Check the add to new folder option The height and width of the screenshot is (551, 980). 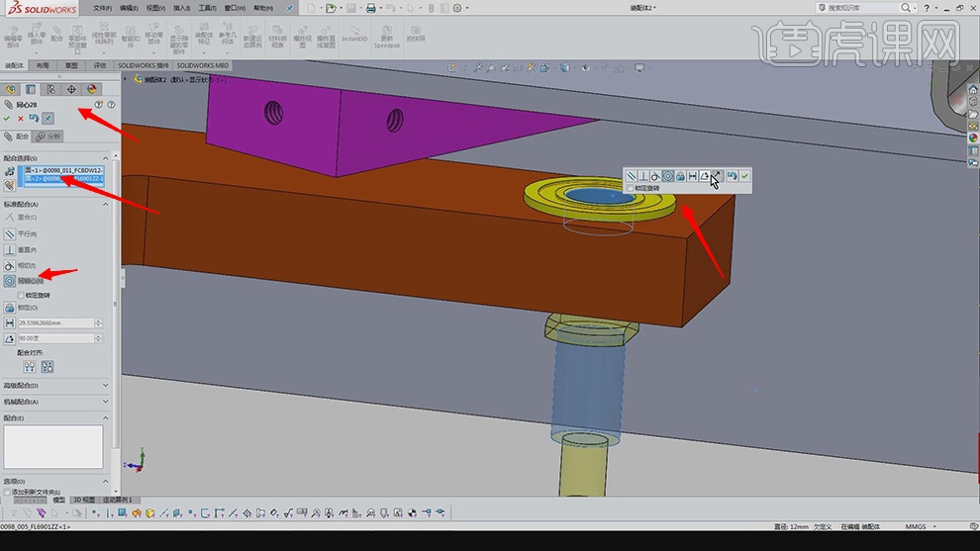7,492
